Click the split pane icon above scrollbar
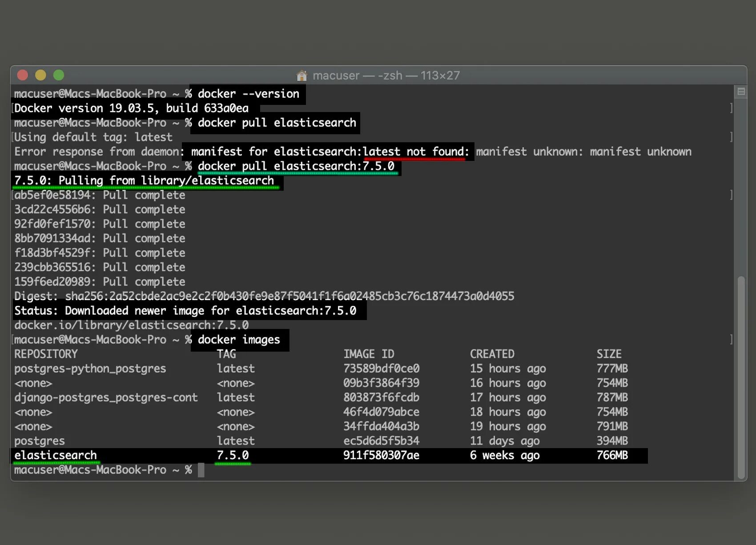The width and height of the screenshot is (756, 545). tap(741, 92)
